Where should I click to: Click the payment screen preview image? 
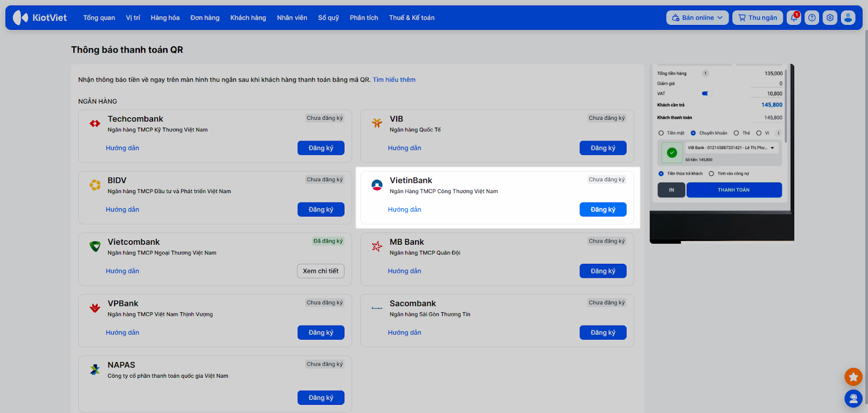(722, 153)
